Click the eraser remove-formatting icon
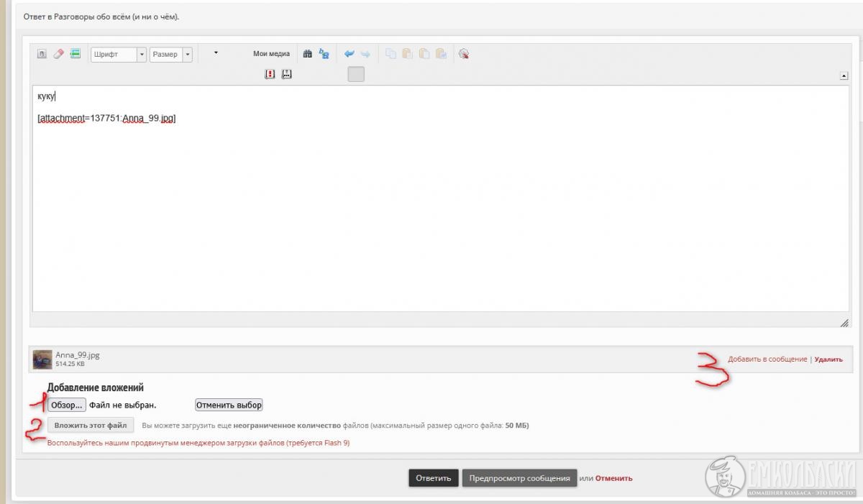The image size is (863, 504). click(x=59, y=54)
